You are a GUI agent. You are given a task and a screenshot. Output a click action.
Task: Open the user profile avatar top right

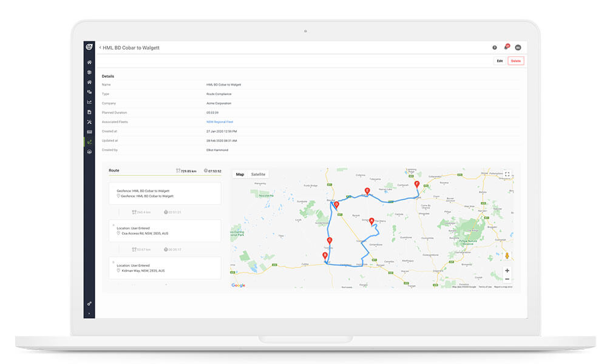tap(518, 47)
